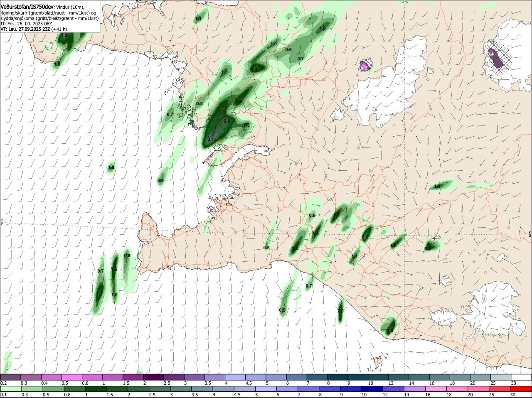Click the 2.6 precipitation value on the map

point(227,121)
